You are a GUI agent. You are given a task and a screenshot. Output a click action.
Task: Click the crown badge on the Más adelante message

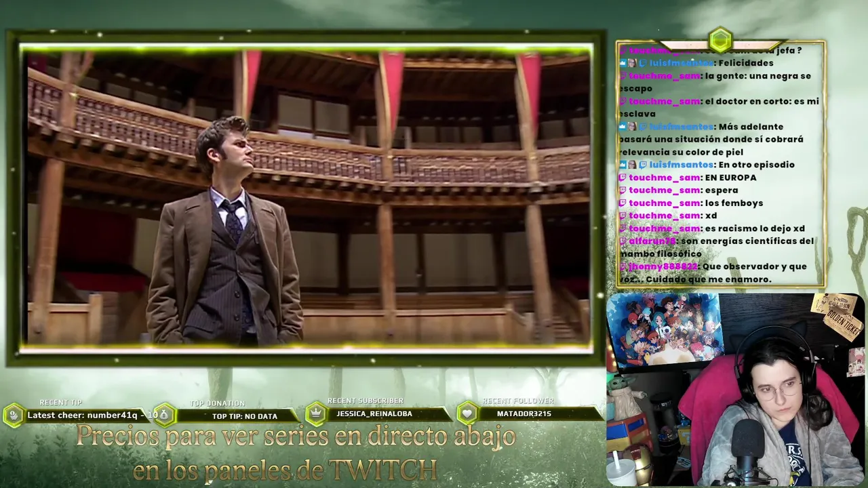(x=623, y=127)
